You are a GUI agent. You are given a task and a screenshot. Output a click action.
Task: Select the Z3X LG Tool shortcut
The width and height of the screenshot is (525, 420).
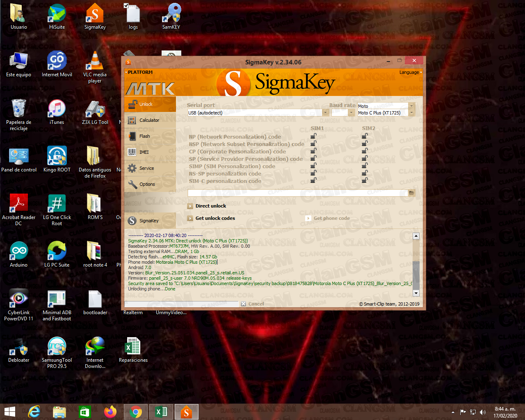[x=95, y=112]
